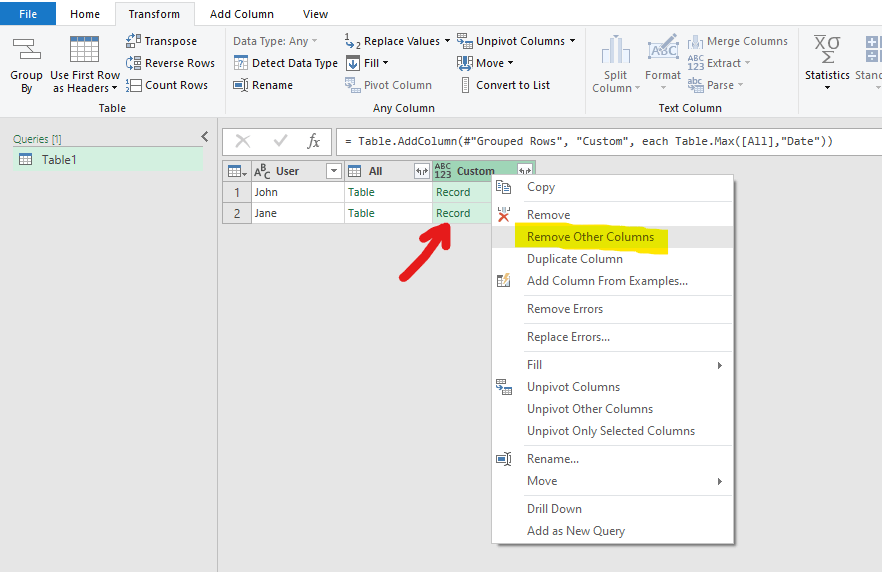Collapse the Queries pane chevron

pos(205,137)
